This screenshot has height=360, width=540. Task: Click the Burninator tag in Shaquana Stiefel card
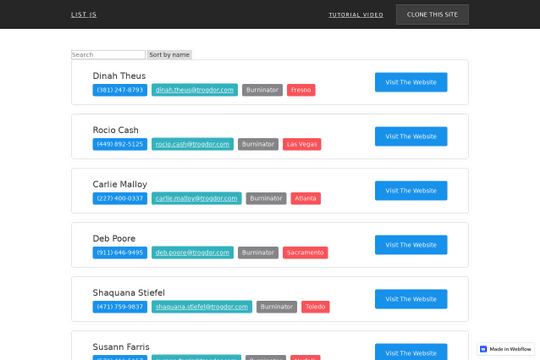click(x=277, y=307)
